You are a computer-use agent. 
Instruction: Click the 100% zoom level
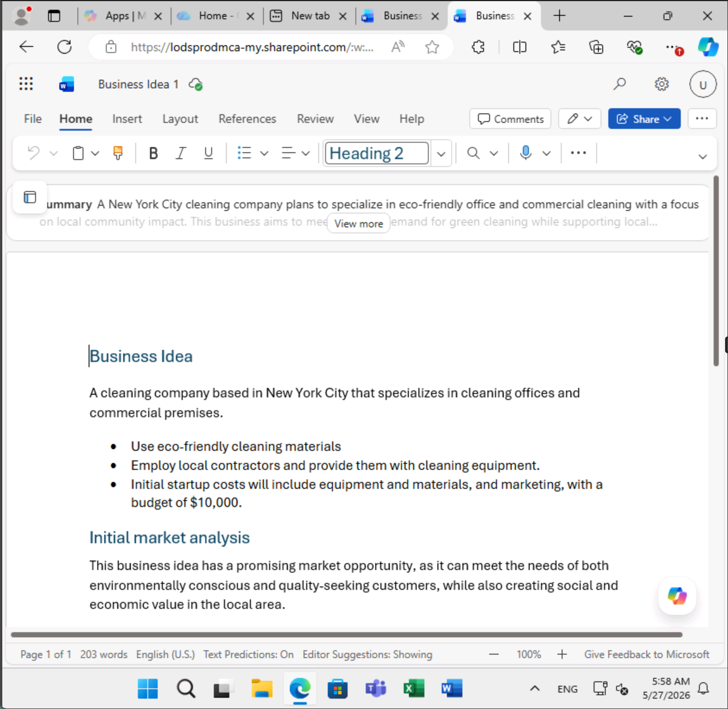(528, 654)
